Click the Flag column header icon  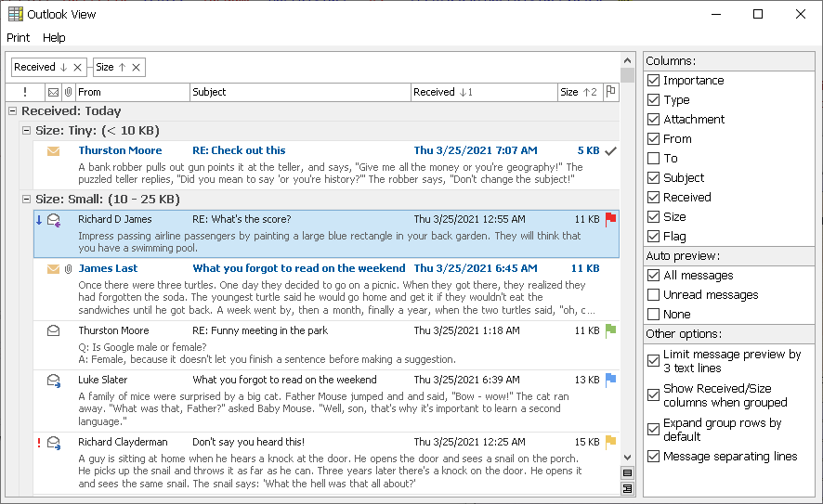coord(610,92)
